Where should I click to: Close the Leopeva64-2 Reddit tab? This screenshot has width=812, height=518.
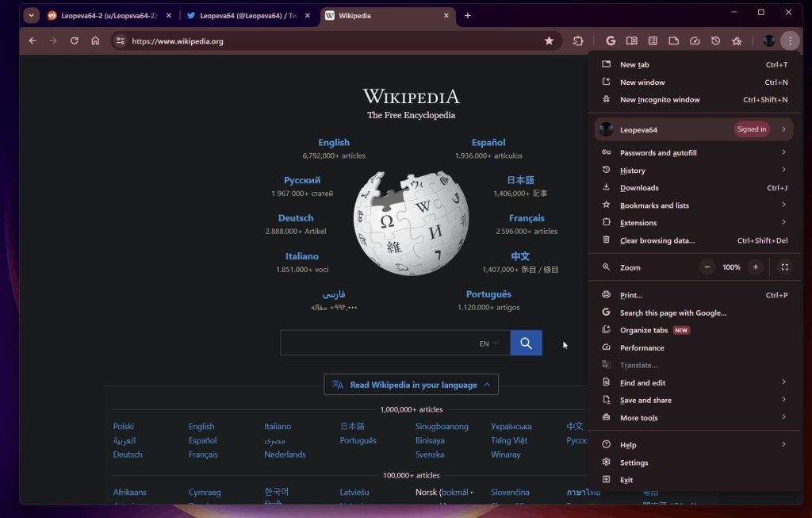click(x=169, y=16)
